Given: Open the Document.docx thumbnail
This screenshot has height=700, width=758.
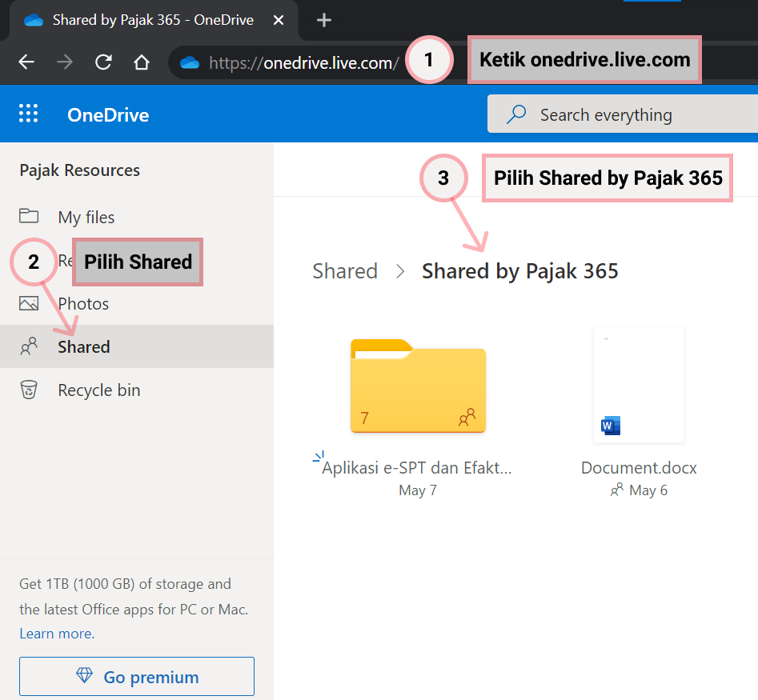Looking at the screenshot, I should pos(639,385).
